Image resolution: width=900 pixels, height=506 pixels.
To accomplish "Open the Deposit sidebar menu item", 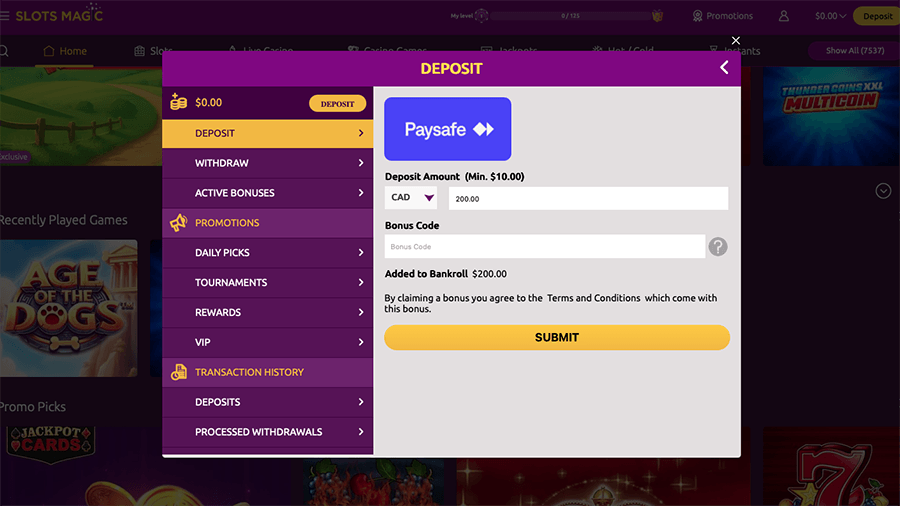I will [267, 133].
